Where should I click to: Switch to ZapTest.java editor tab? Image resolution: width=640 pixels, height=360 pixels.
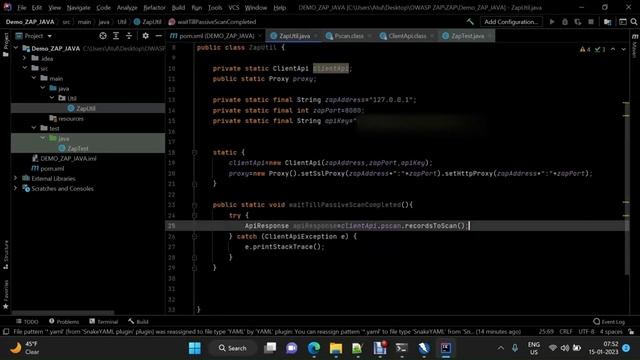click(x=466, y=36)
